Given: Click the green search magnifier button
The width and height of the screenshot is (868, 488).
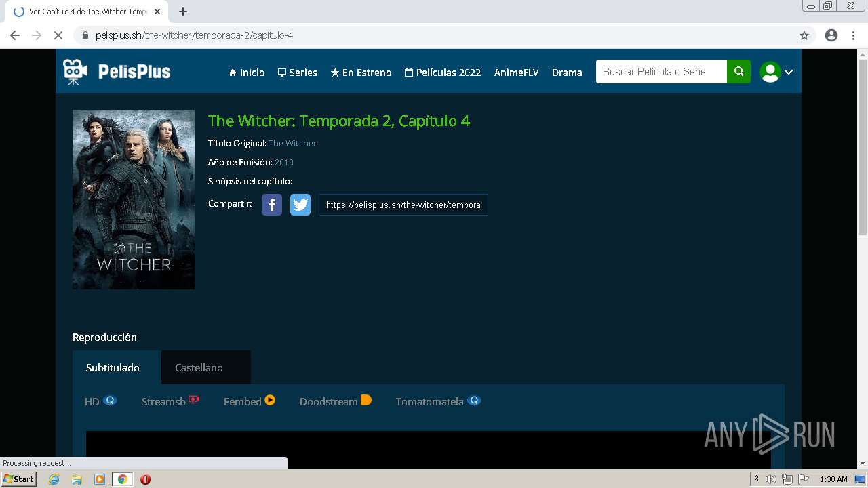Looking at the screenshot, I should (x=738, y=72).
